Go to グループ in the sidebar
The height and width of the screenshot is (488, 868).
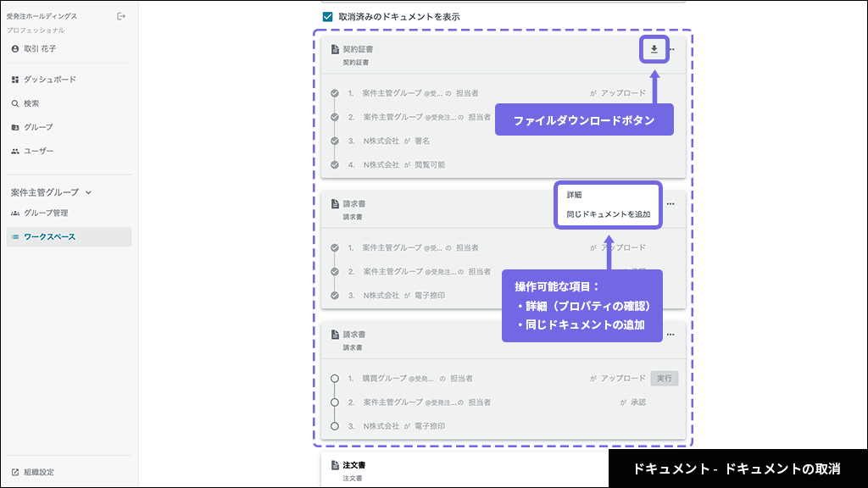(x=70, y=127)
